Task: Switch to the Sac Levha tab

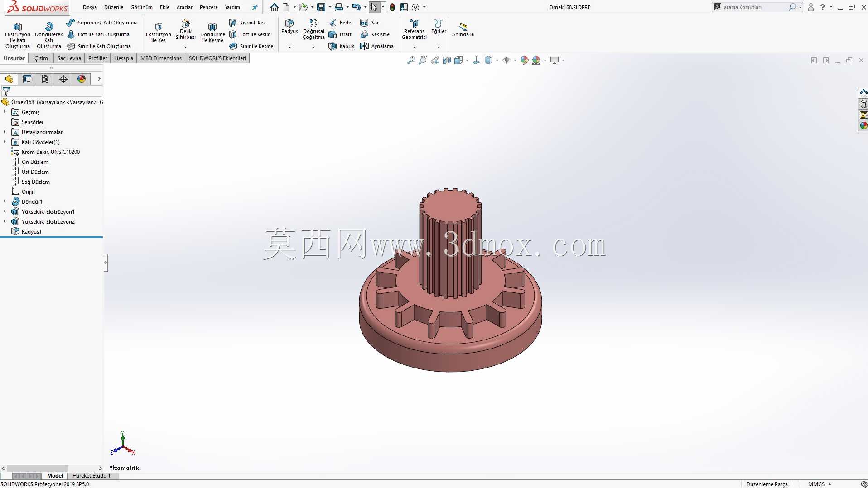Action: coord(69,58)
